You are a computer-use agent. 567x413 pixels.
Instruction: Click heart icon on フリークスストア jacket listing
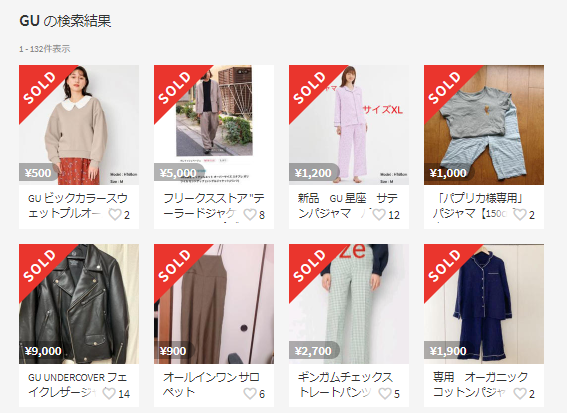coord(250,214)
